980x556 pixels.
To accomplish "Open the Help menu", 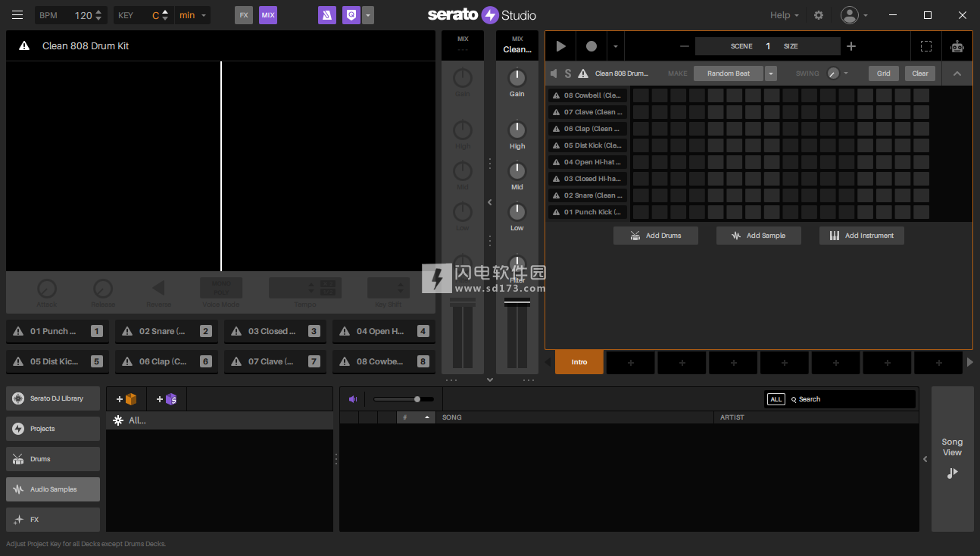I will 785,15.
